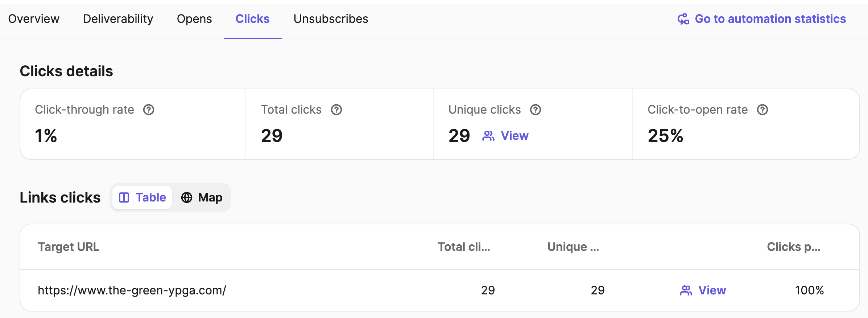Click Go to automation statistics link

(x=770, y=19)
